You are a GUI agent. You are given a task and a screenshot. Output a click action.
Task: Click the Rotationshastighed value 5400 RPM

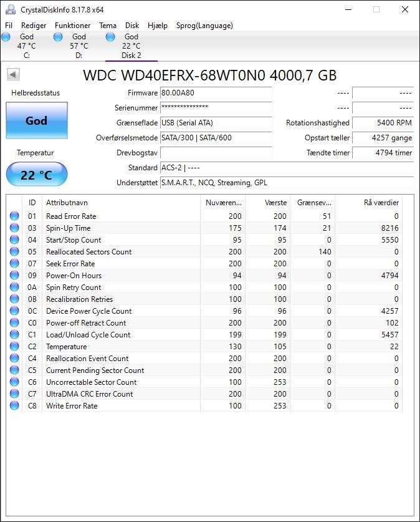pyautogui.click(x=383, y=123)
